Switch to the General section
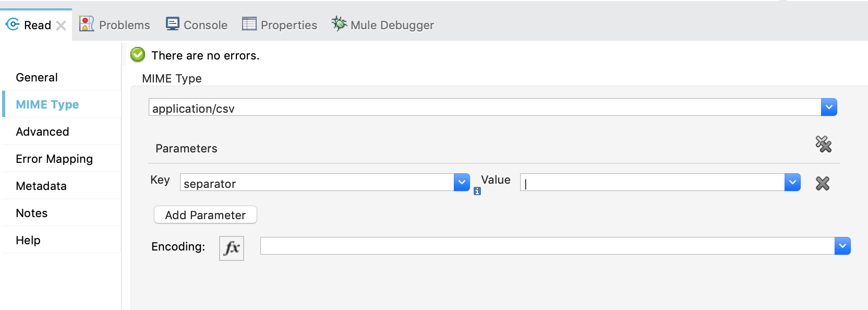The width and height of the screenshot is (868, 310). (37, 77)
